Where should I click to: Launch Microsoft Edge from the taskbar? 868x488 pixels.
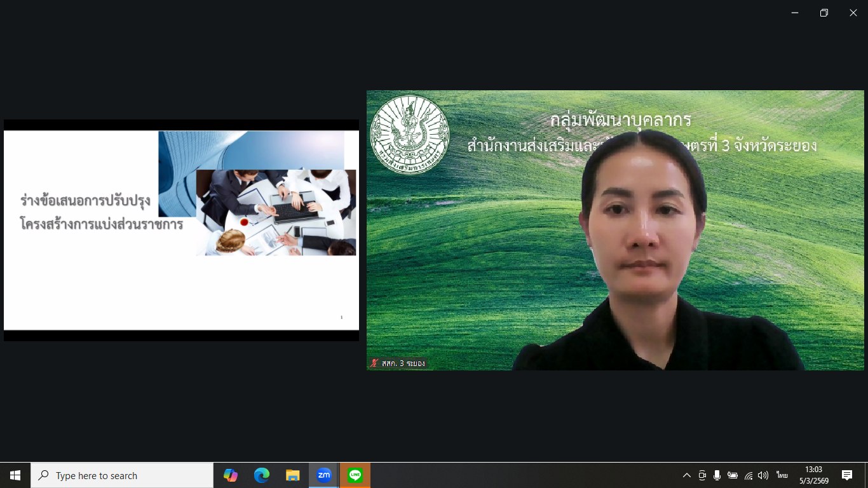point(261,475)
